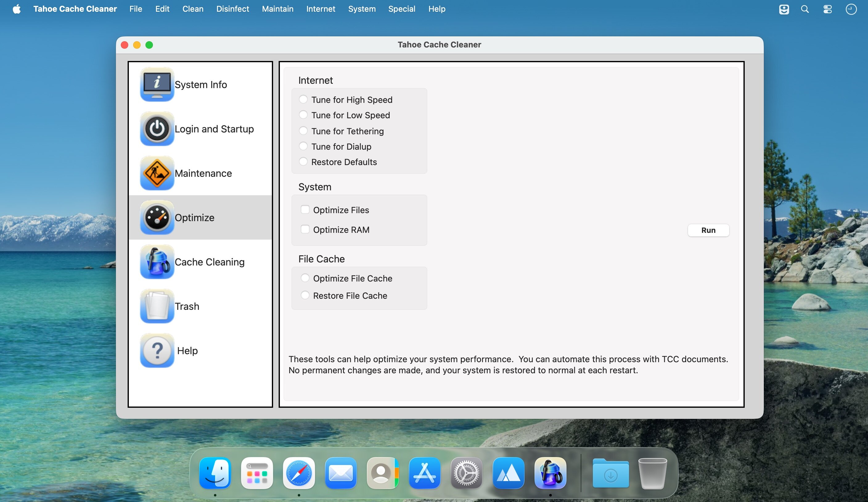This screenshot has width=868, height=502.
Task: Open Contacts from the Dock
Action: pyautogui.click(x=383, y=473)
